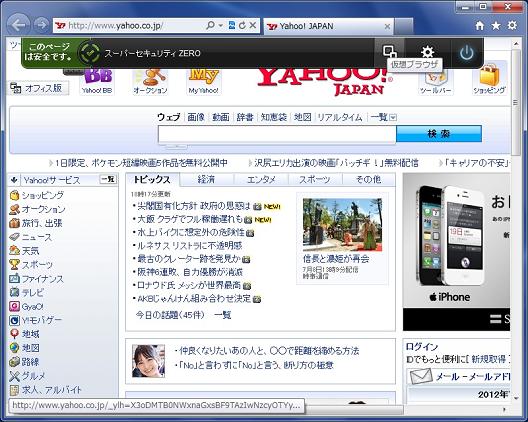Open 今日の話題(45件) link
Screen dimensions: 528x422
(x=170, y=315)
